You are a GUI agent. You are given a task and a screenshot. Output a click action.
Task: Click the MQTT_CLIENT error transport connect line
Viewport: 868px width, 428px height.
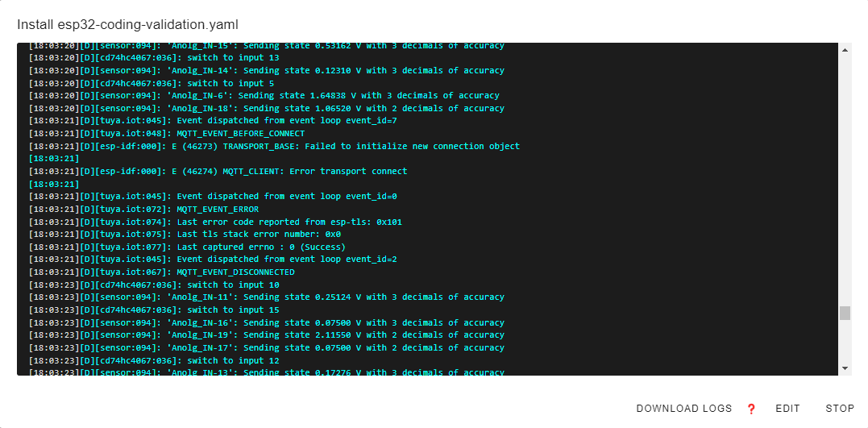point(218,172)
